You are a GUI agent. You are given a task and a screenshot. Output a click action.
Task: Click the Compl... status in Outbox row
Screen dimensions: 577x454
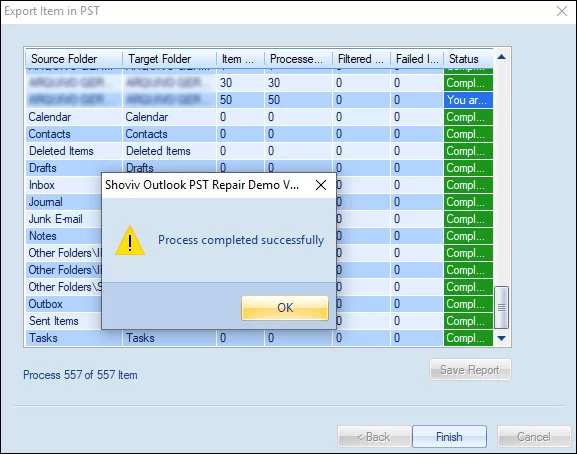coord(468,304)
